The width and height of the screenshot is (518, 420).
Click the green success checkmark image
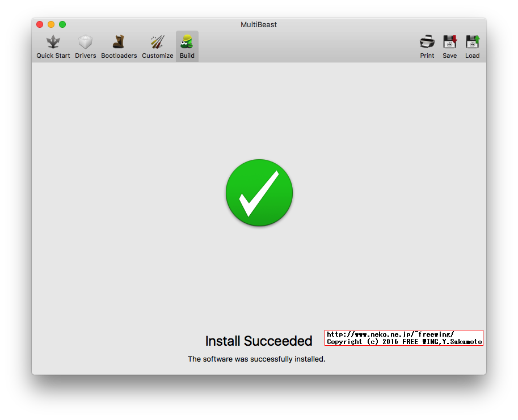pyautogui.click(x=259, y=193)
